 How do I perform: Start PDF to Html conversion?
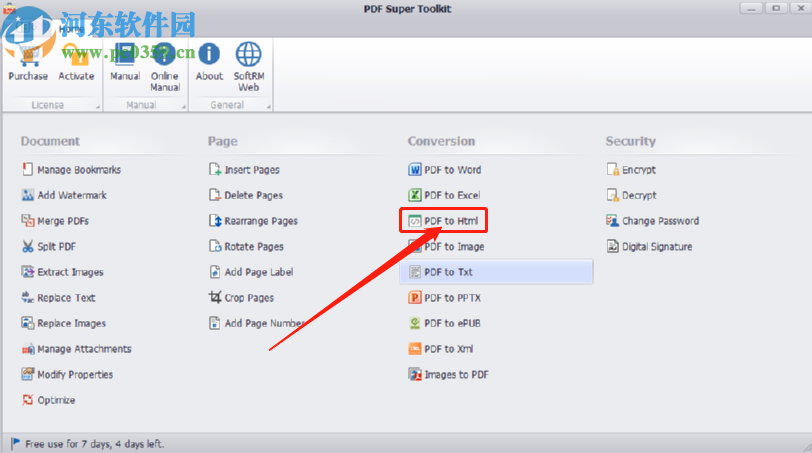point(443,221)
